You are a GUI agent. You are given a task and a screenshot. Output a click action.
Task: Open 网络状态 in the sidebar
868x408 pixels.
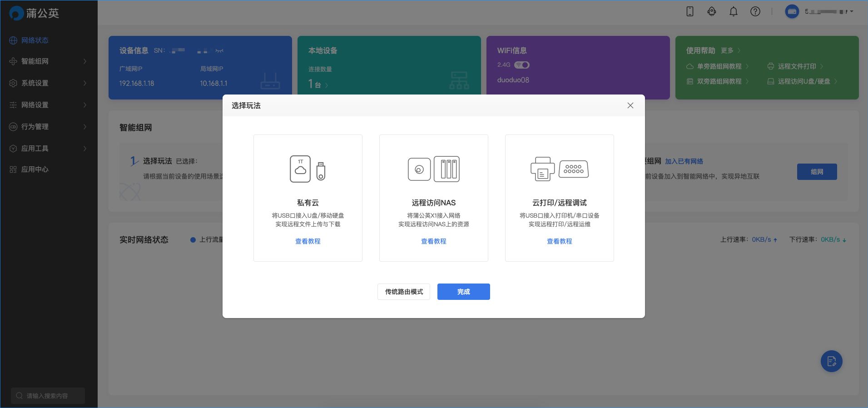pyautogui.click(x=35, y=40)
